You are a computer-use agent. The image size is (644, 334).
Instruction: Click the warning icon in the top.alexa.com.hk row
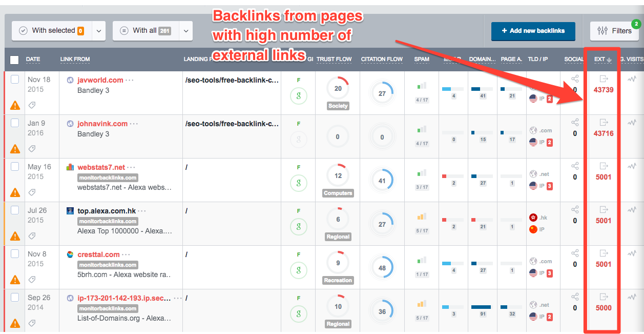point(15,236)
